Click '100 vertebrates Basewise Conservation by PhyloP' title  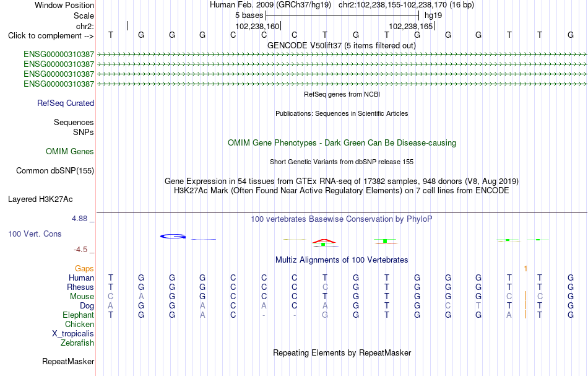click(342, 219)
